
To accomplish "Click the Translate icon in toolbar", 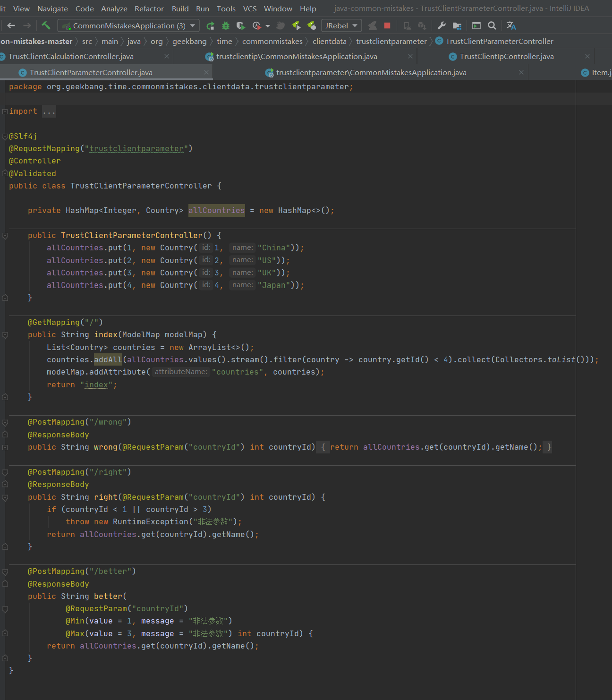I will (x=511, y=26).
